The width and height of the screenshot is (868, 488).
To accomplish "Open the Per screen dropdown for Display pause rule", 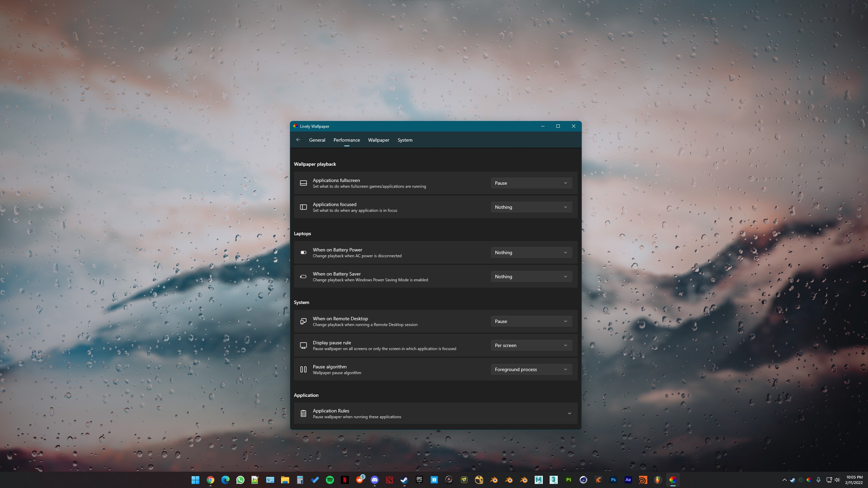I will click(x=531, y=345).
